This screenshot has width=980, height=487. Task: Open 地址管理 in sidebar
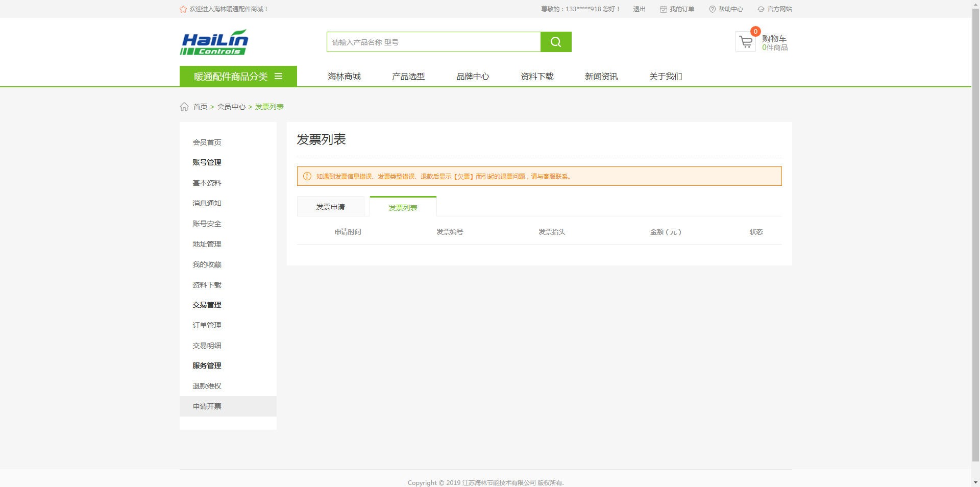point(207,244)
